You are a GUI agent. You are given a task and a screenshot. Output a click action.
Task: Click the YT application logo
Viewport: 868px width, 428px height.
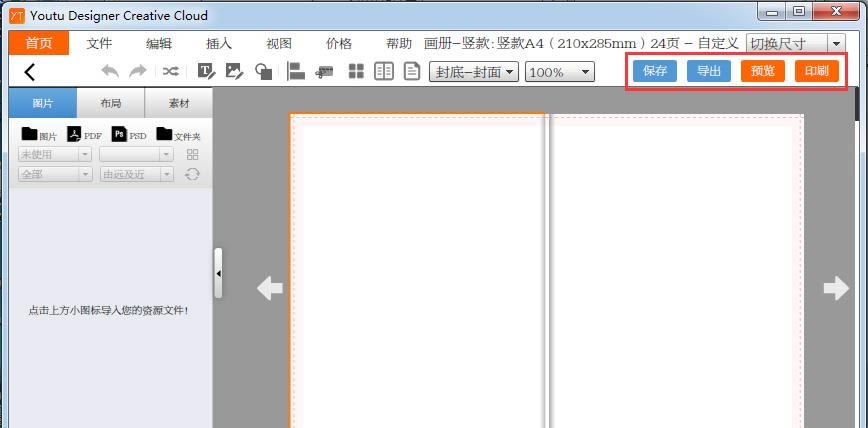(17, 16)
